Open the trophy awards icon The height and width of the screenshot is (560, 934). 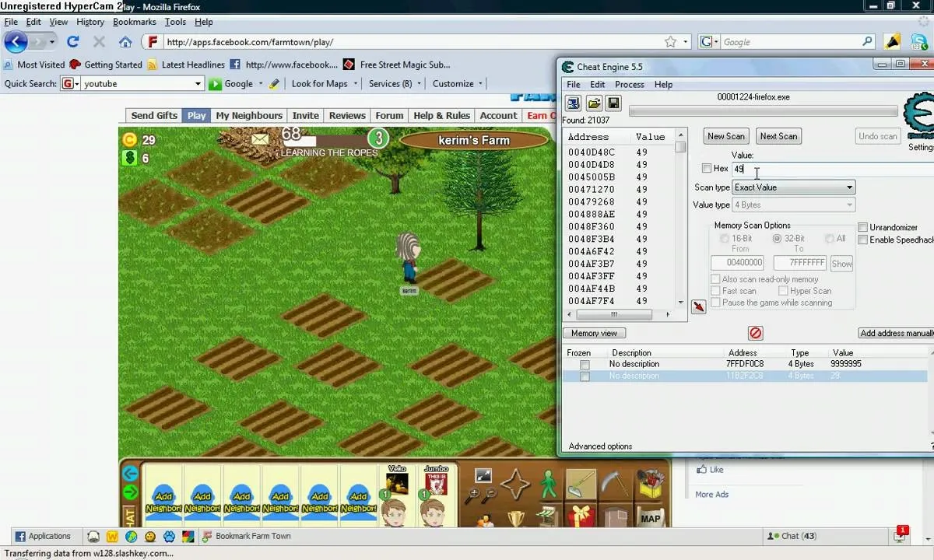tap(516, 518)
